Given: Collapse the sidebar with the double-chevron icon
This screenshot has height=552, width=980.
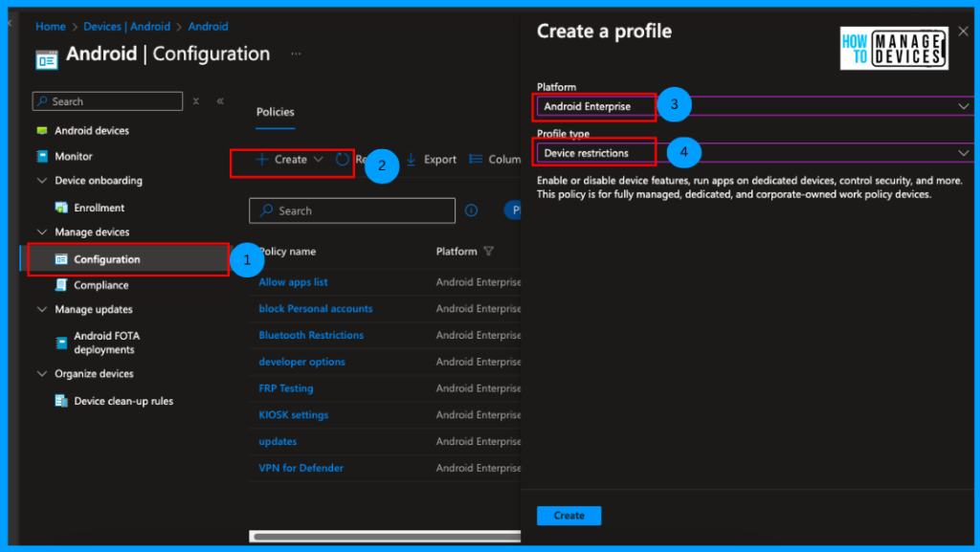Looking at the screenshot, I should (220, 101).
